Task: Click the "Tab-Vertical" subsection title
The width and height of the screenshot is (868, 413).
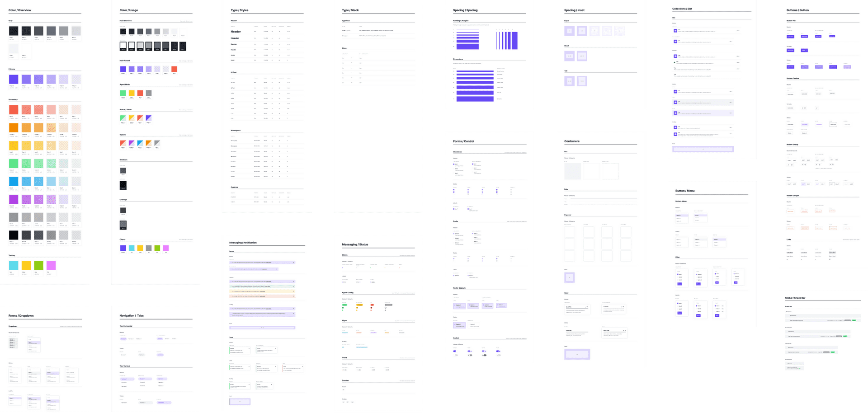Action: 125,366
